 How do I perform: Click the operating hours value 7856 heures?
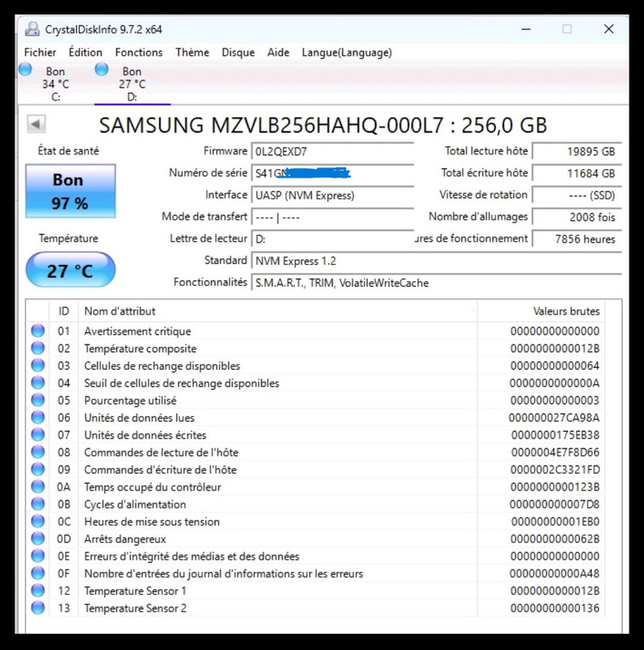coord(577,239)
